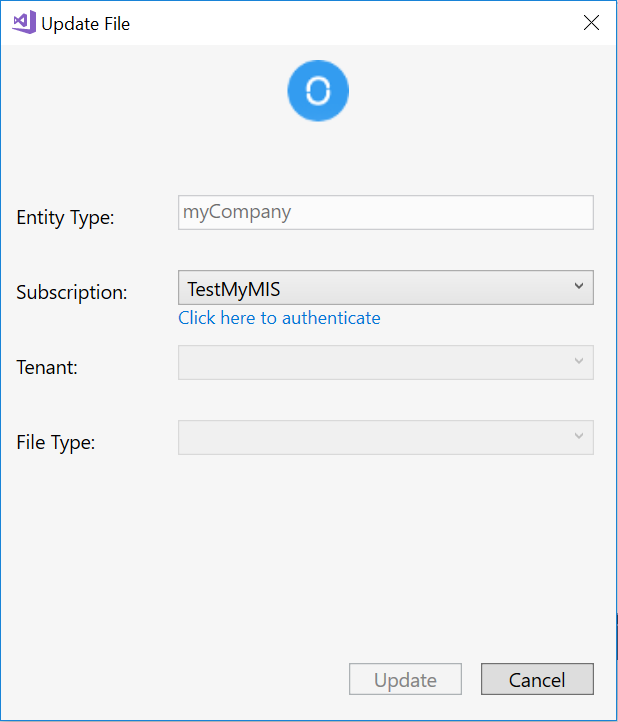Click the 'Tenant:' label

(x=47, y=367)
